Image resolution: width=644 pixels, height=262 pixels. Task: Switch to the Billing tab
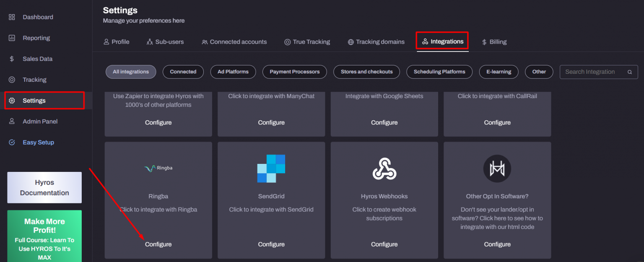click(494, 42)
